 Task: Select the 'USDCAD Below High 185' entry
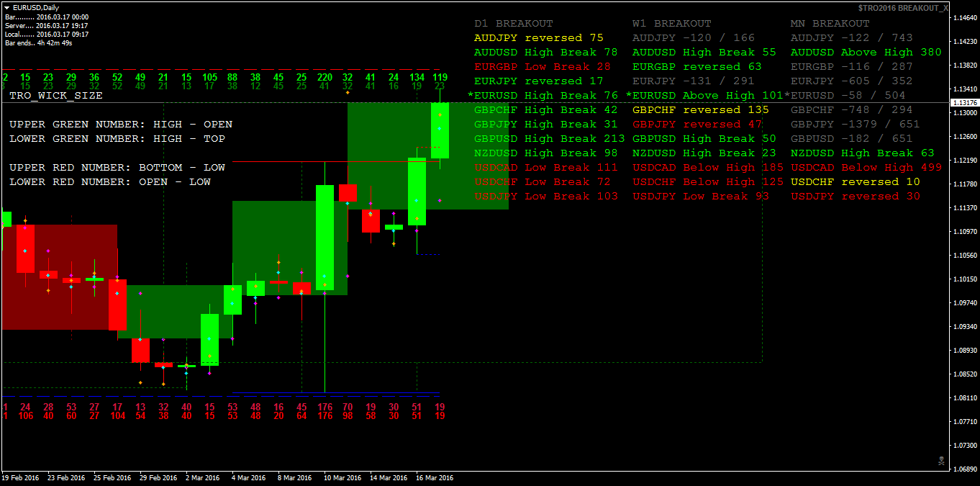[708, 168]
